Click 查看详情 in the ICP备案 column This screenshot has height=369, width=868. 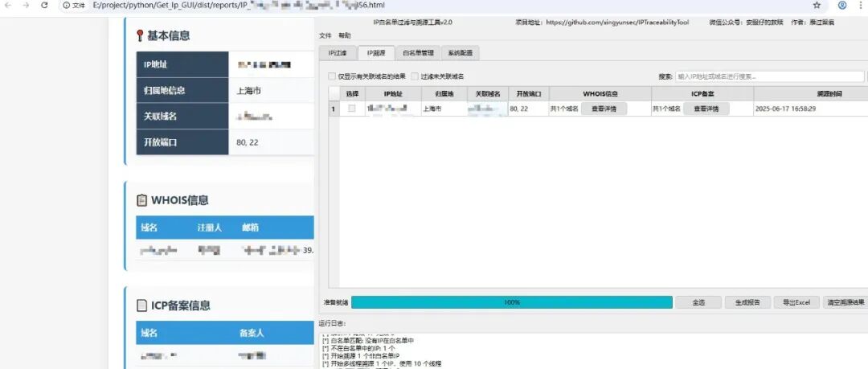point(706,109)
